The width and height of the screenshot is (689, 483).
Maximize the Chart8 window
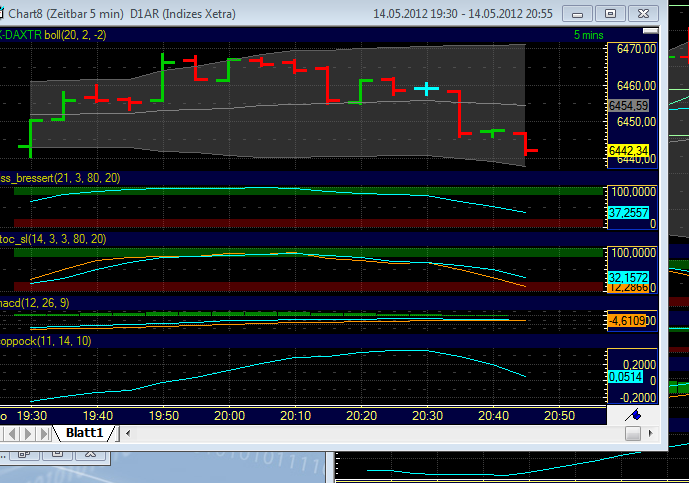[610, 14]
